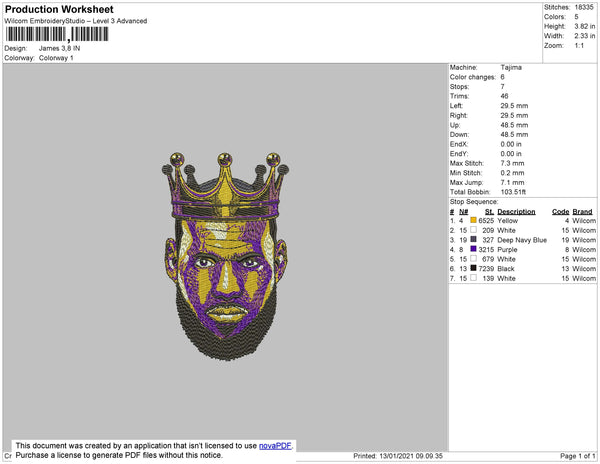Click the barcode under the header
Viewport: 600px width, 464px height.
tap(57, 34)
